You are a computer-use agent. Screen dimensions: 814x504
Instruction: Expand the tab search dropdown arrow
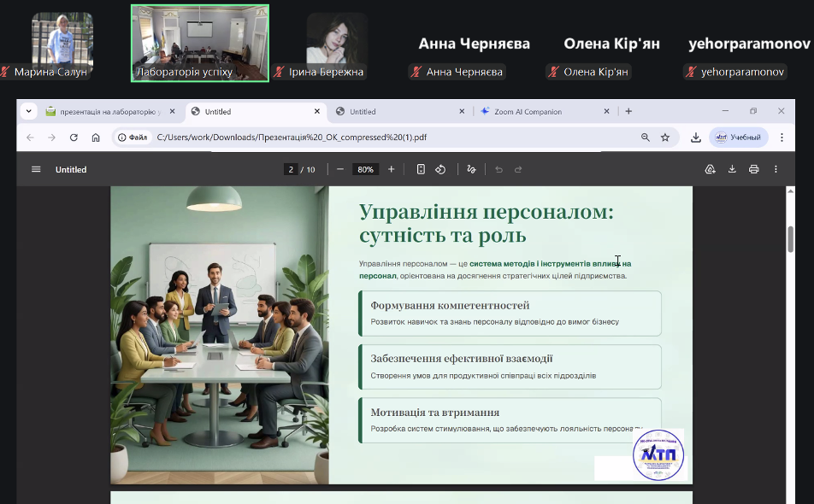pos(28,111)
